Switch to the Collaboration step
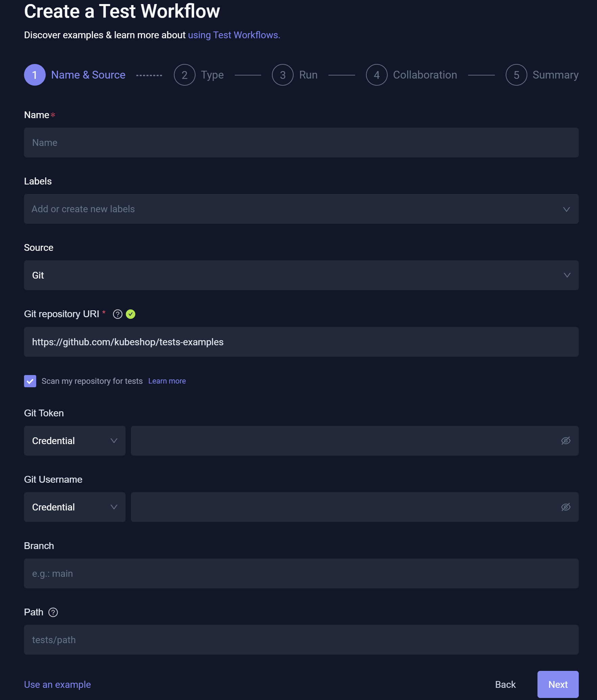Viewport: 597px width, 700px height. (376, 75)
